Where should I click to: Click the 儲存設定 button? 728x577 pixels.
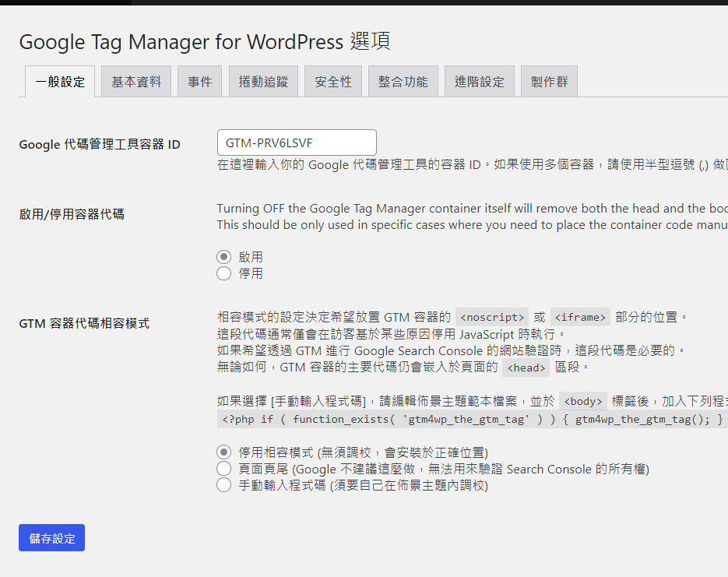[x=51, y=537]
